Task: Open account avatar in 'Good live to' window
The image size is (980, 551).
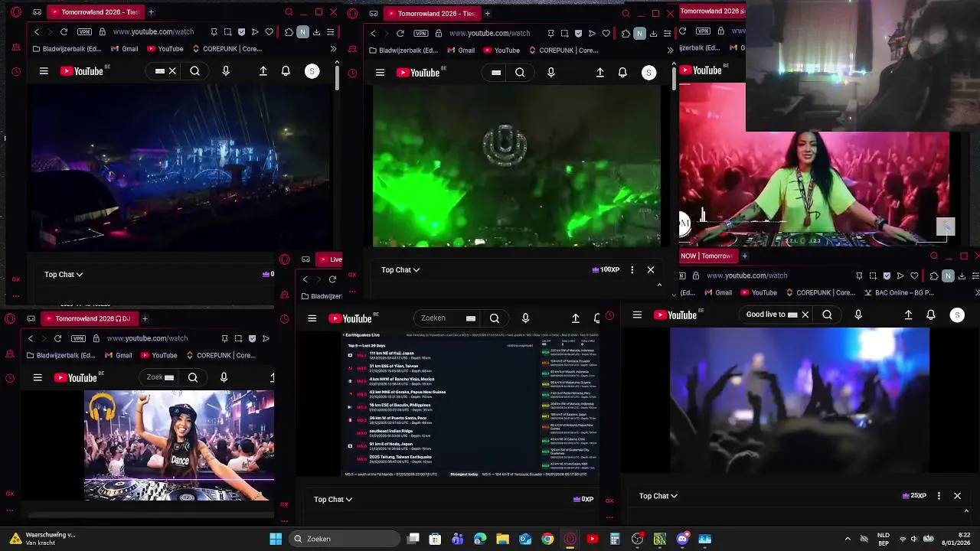Action: 957,315
